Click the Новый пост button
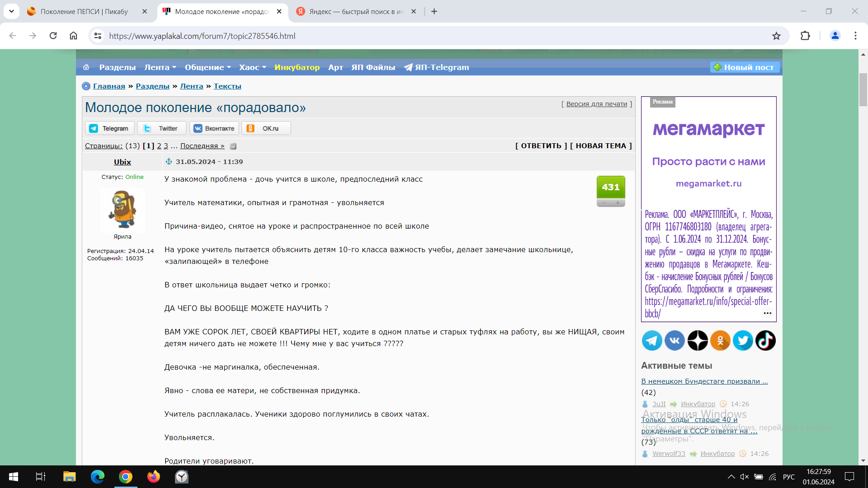This screenshot has height=488, width=868. (744, 67)
